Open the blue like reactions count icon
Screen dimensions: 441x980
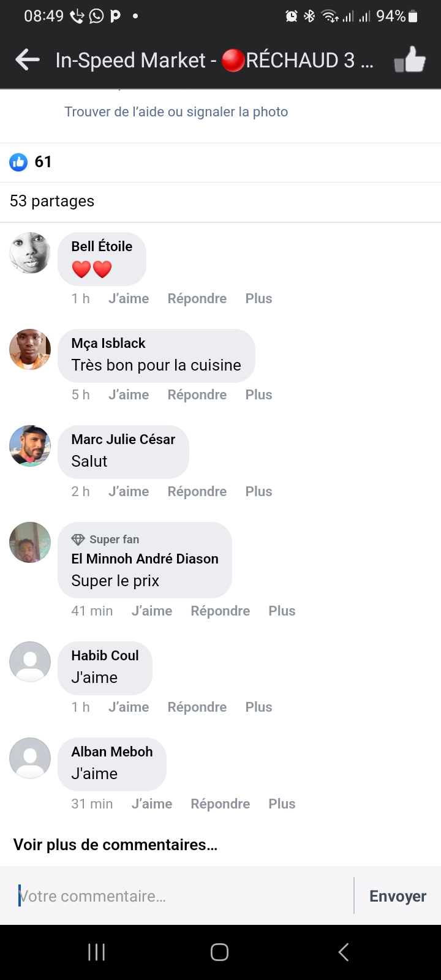point(18,162)
